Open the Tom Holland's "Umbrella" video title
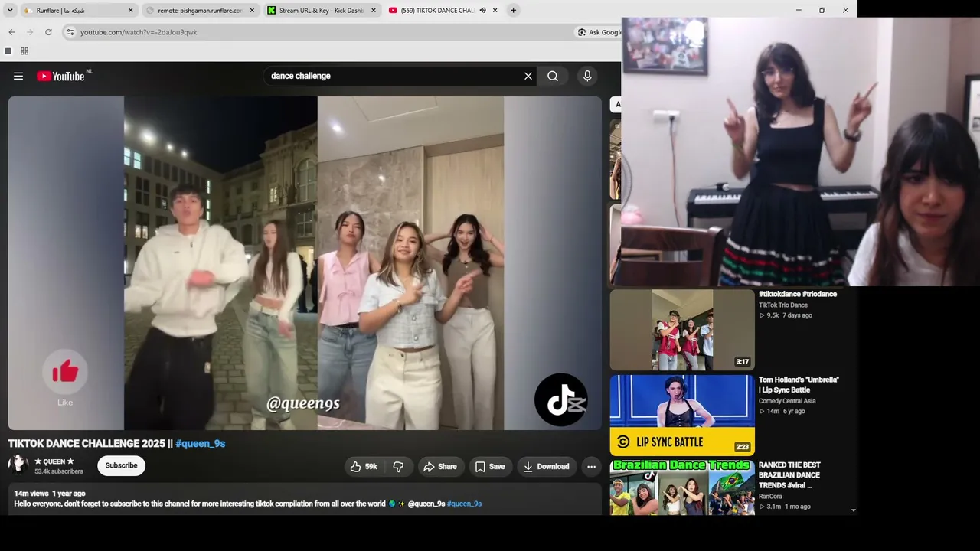 (799, 385)
